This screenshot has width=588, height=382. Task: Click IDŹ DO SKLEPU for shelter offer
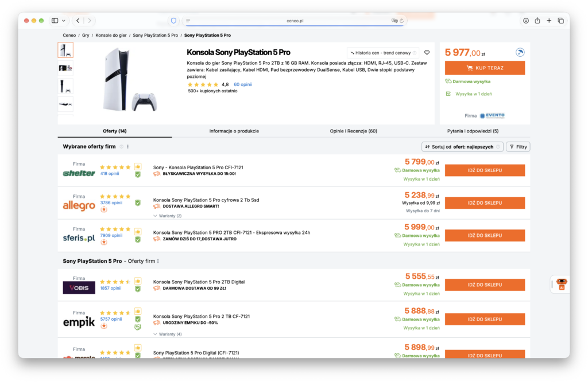485,170
